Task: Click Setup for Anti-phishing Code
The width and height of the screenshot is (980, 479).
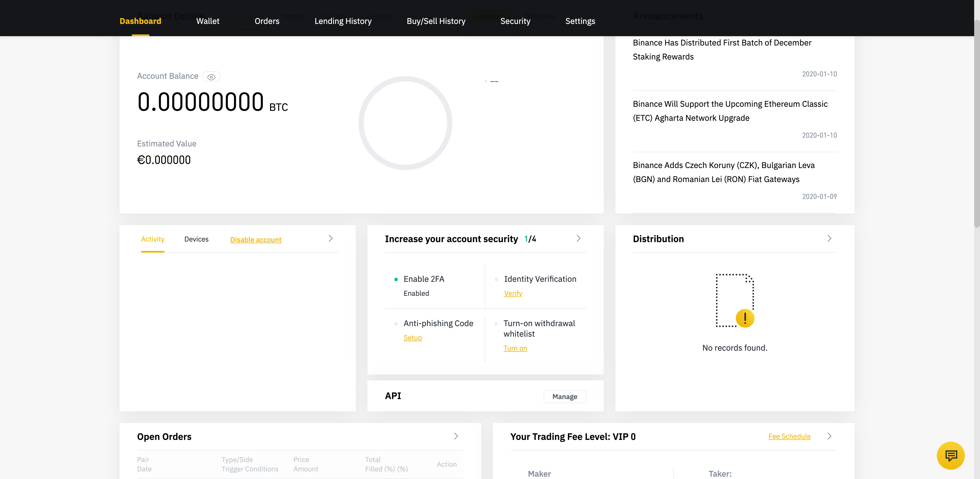Action: coord(412,338)
